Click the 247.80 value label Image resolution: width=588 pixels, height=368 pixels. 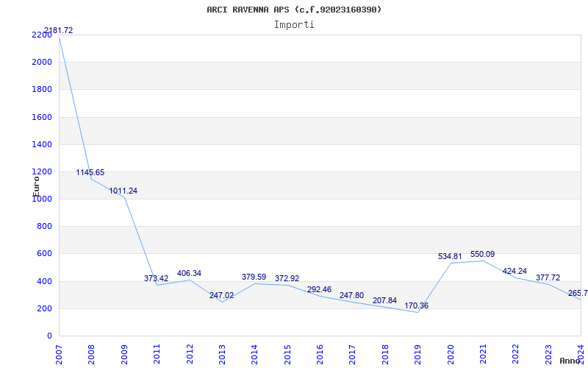point(351,295)
